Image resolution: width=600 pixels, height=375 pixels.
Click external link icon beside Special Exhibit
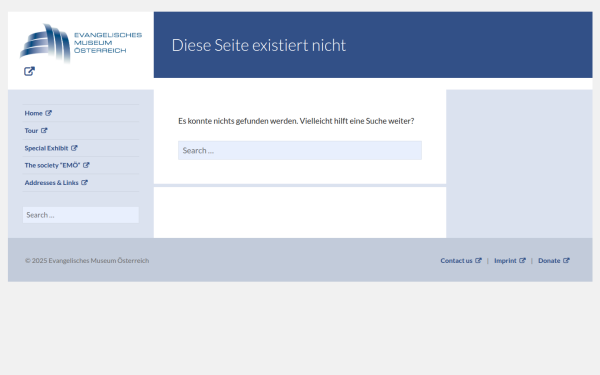pyautogui.click(x=74, y=148)
